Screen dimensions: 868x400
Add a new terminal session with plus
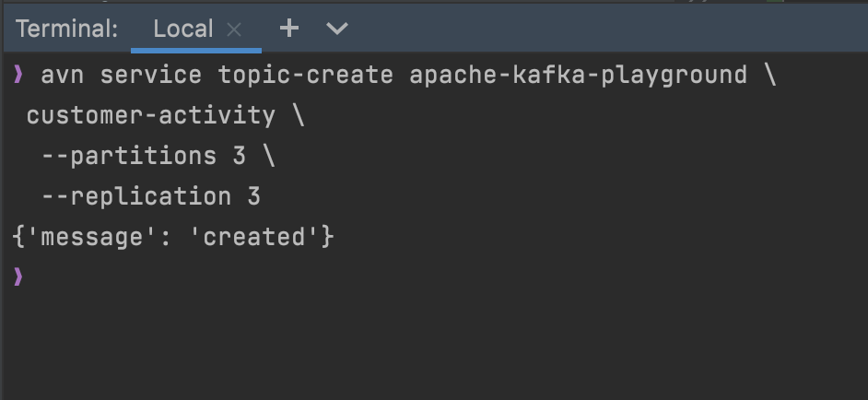[289, 29]
